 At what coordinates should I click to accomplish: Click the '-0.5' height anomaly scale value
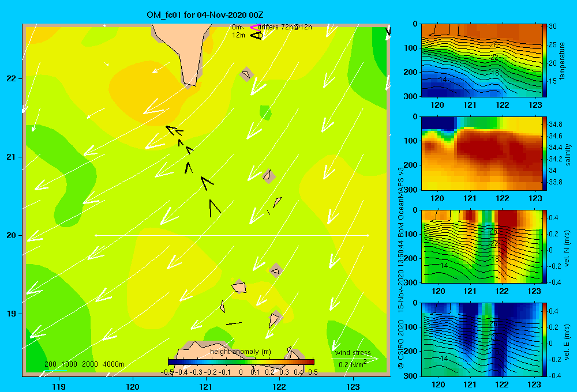[x=167, y=372]
